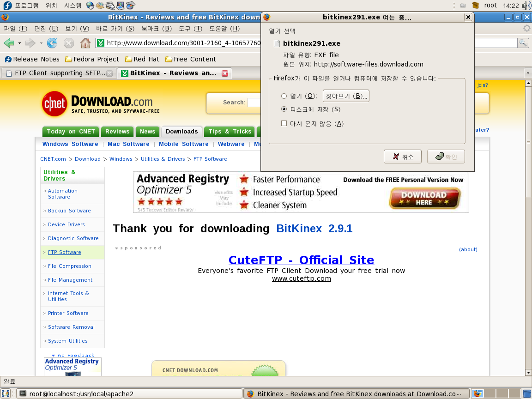
Task: Select the 디스크에 저장 radio button
Action: point(284,109)
